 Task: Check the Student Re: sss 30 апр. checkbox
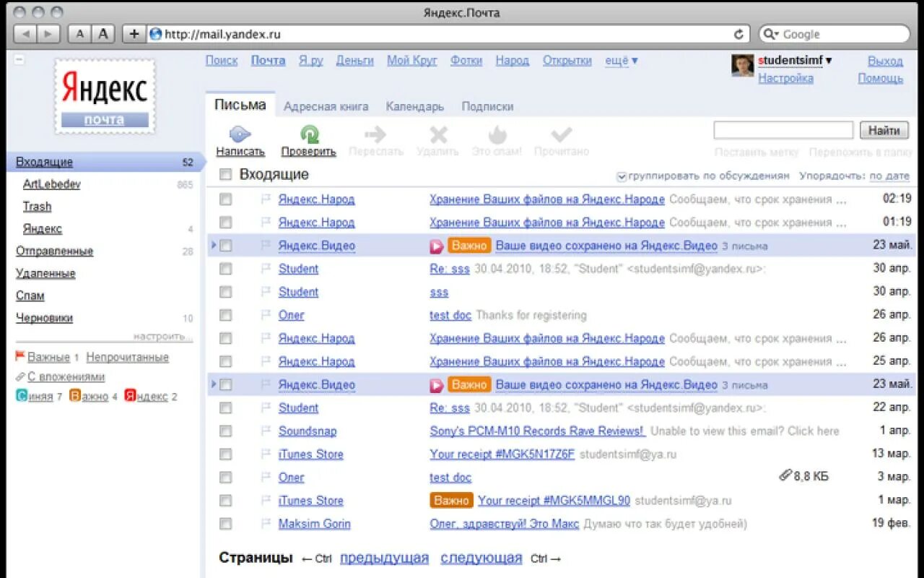coord(225,269)
